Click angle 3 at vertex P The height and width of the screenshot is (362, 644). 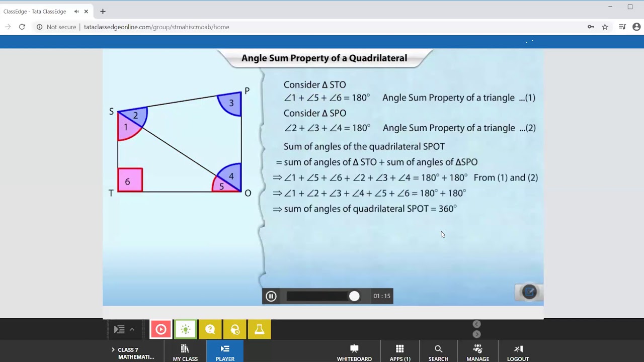(230, 104)
